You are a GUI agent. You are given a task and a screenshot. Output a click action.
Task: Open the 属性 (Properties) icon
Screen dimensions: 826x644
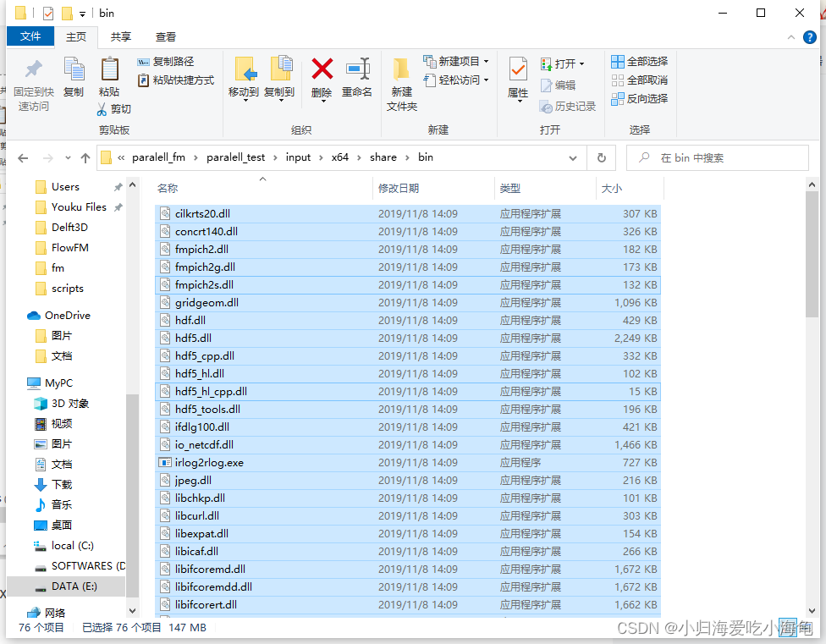(517, 77)
